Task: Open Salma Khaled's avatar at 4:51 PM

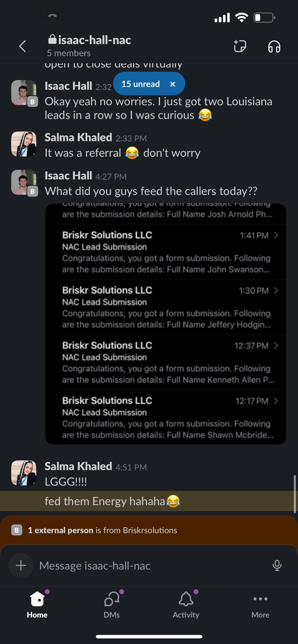Action: point(24,473)
